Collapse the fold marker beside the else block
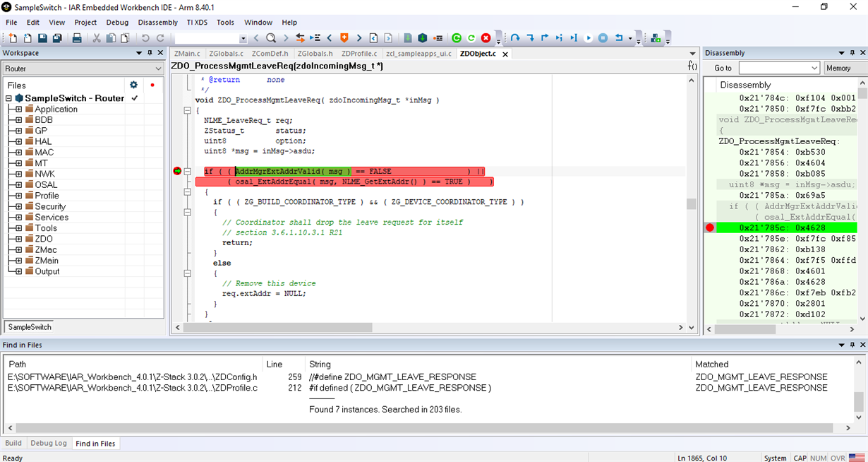The width and height of the screenshot is (868, 462). pos(188,273)
